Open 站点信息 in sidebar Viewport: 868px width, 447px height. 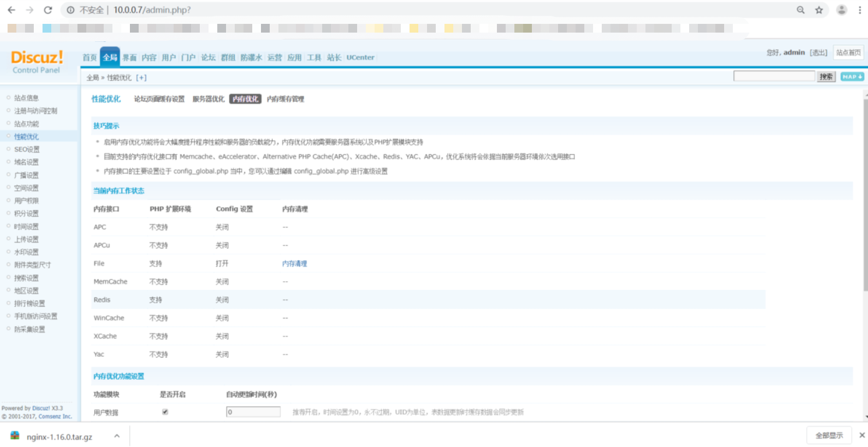(26, 98)
